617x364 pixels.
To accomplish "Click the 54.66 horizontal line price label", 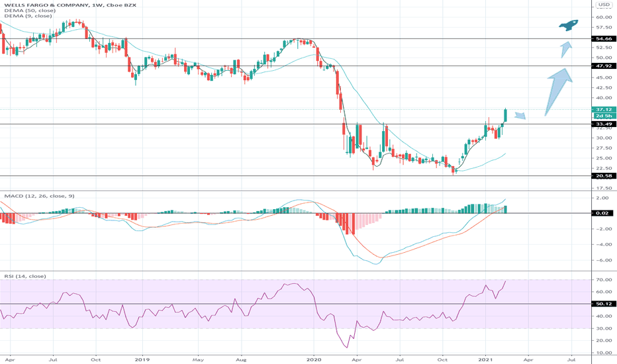I will 604,39.
